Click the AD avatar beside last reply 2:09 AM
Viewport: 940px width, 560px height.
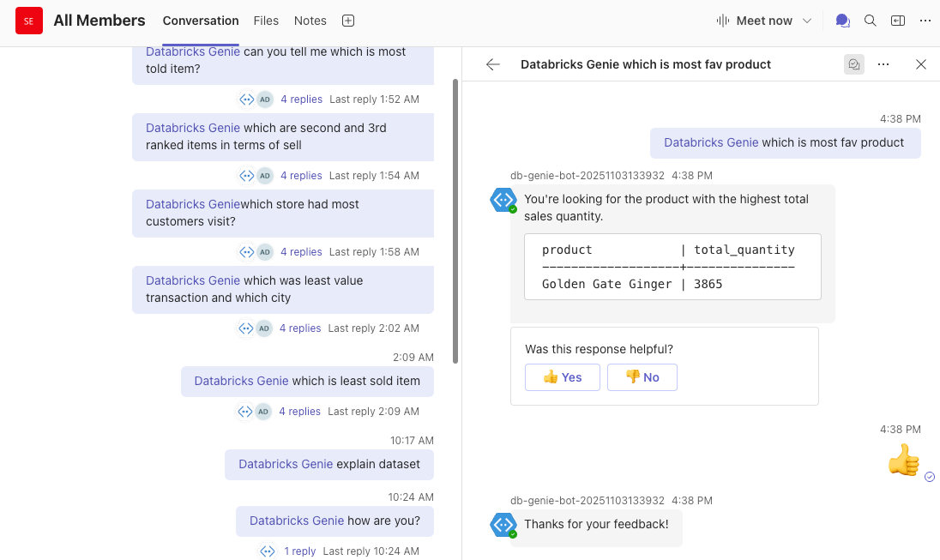pos(263,412)
